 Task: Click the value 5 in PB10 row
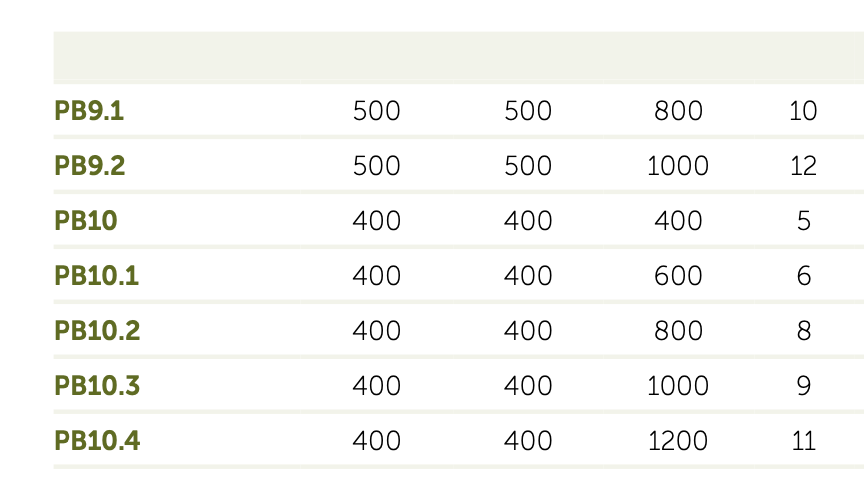804,220
